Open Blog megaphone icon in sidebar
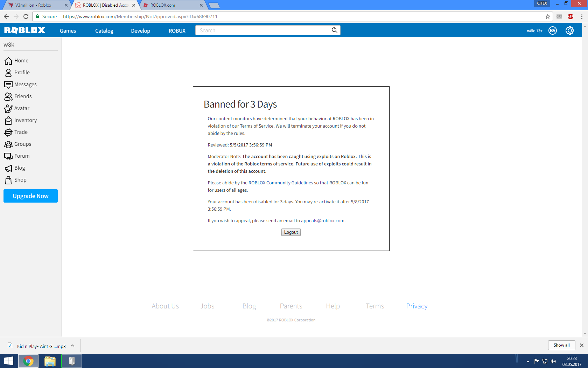The width and height of the screenshot is (588, 368). click(8, 168)
